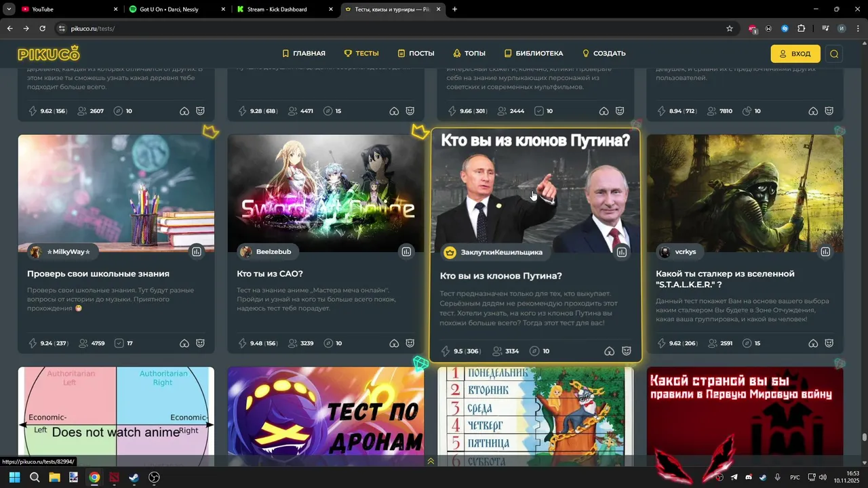The height and width of the screenshot is (488, 868).
Task: Switch to the Kick Dashboard tab
Action: [x=285, y=9]
